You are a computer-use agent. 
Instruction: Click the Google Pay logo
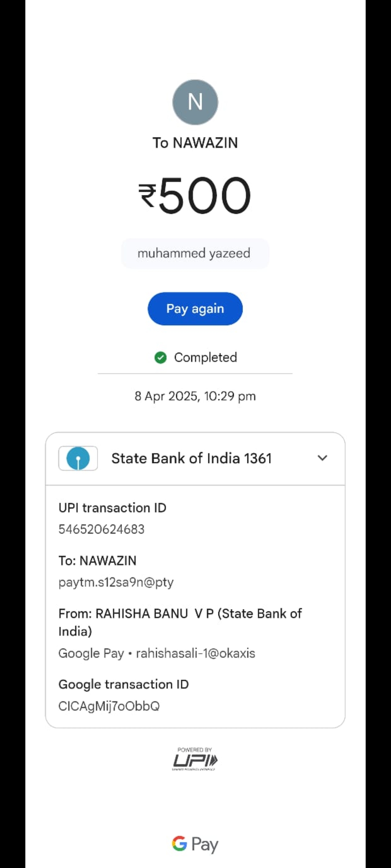195,844
